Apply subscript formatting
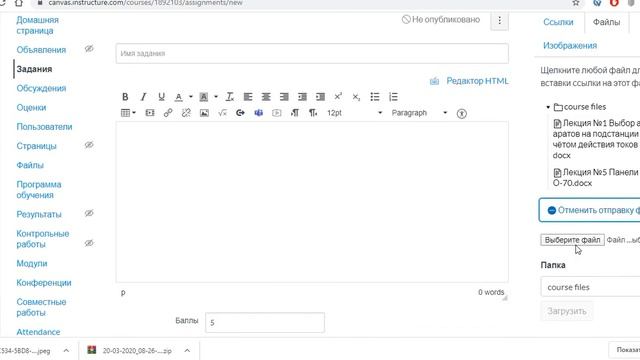 coord(356,97)
